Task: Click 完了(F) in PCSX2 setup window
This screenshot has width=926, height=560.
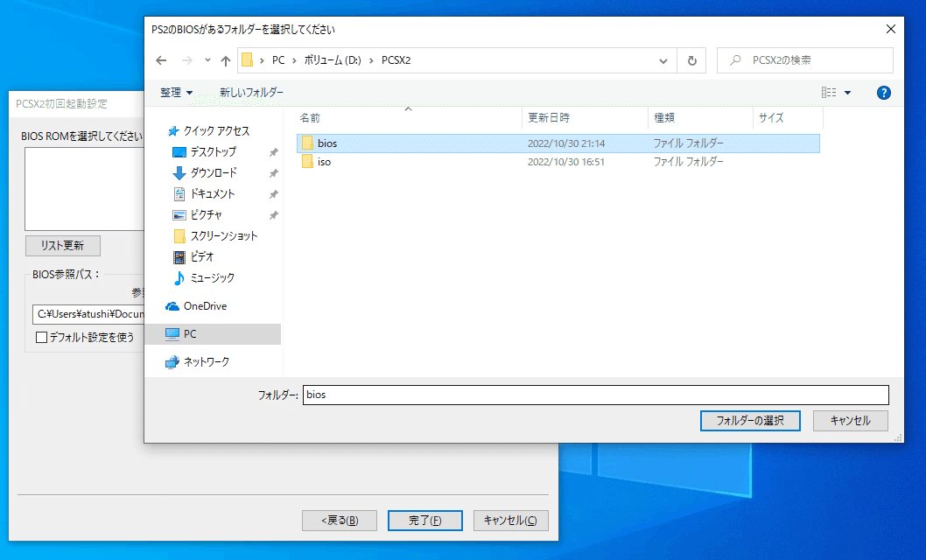Action: [425, 521]
